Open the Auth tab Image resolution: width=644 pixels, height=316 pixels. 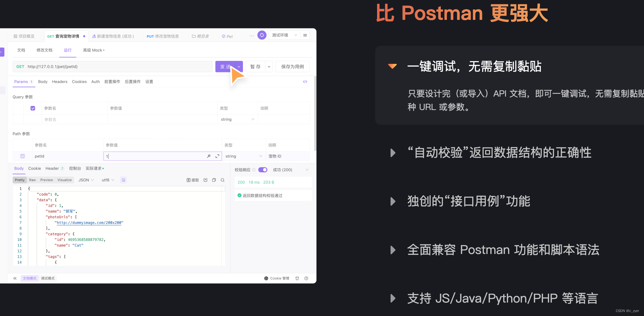click(95, 82)
